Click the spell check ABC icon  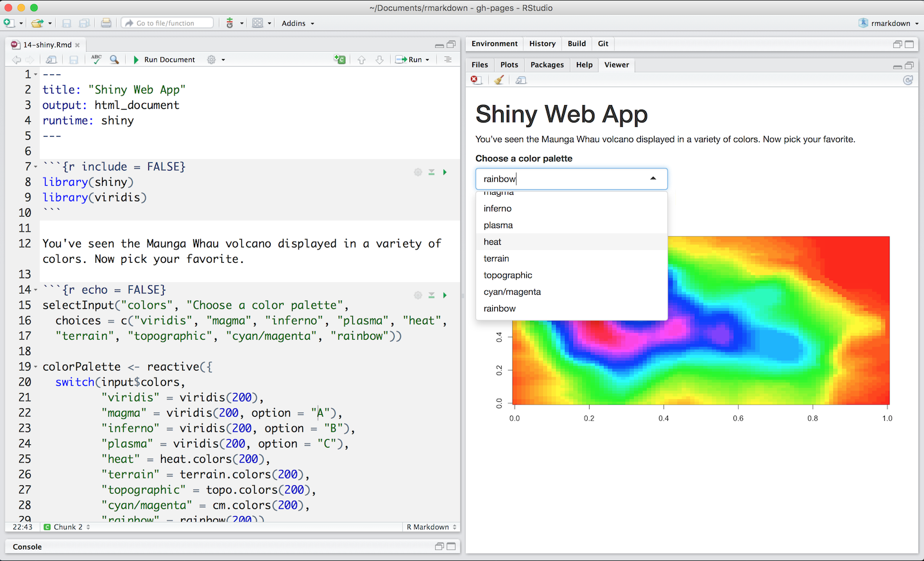96,59
